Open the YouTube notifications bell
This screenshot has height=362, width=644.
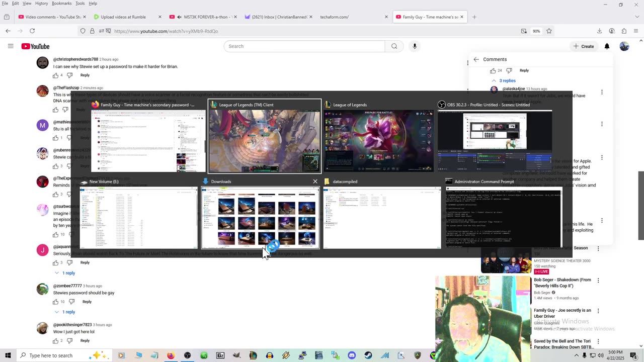[607, 46]
